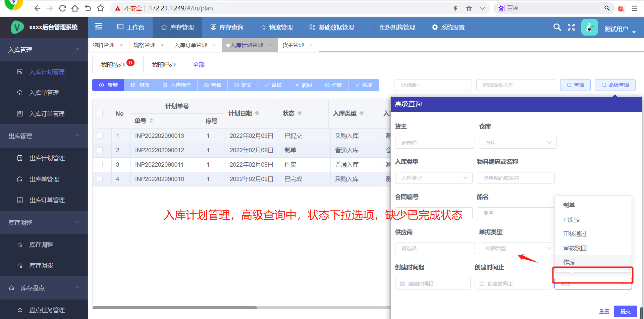Bookmark page with star icon in toolbar
Image resolution: width=644 pixels, height=319 pixels.
pyautogui.click(x=469, y=8)
